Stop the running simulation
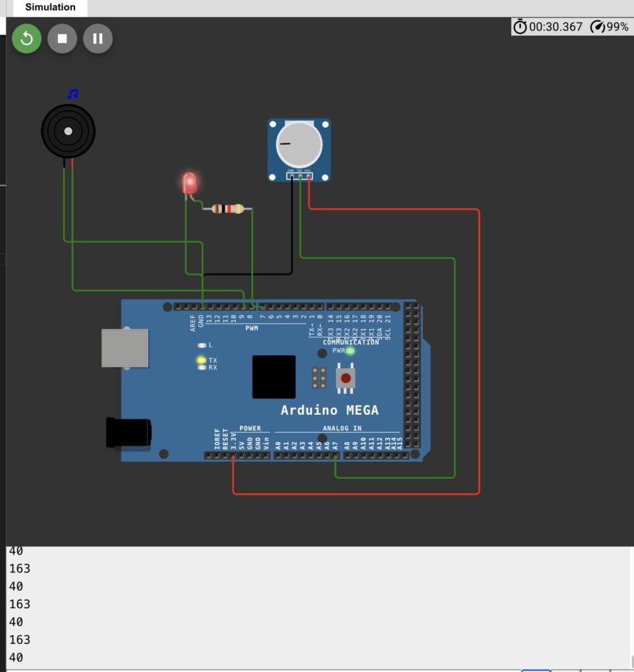Image resolution: width=634 pixels, height=672 pixels. pyautogui.click(x=62, y=39)
